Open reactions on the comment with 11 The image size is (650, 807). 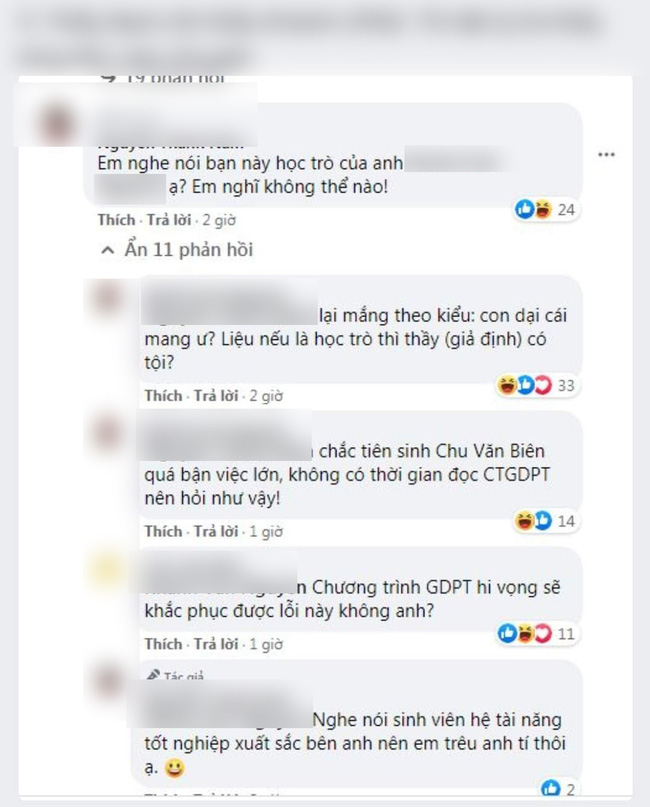point(538,634)
